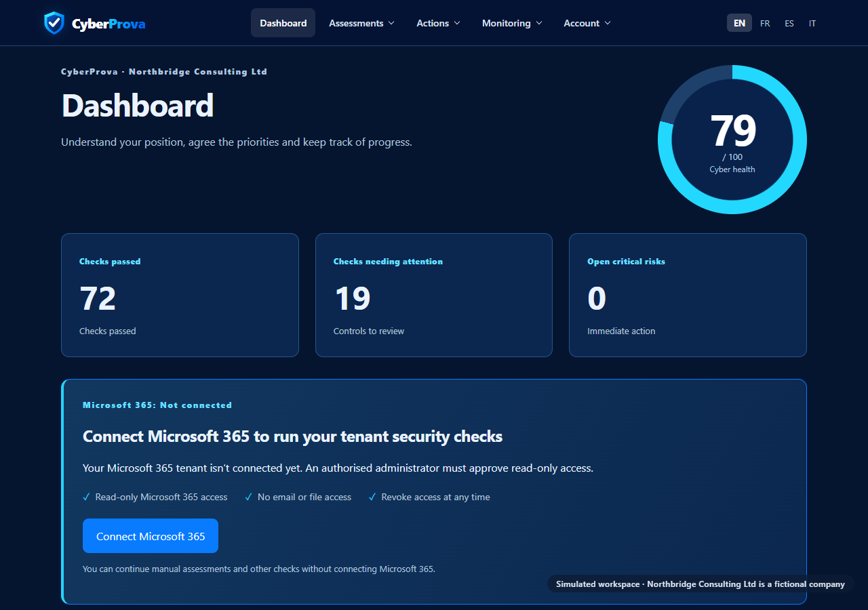Click the 'Microsoft 365: Not connected' status label
The width and height of the screenshot is (868, 610).
point(157,405)
